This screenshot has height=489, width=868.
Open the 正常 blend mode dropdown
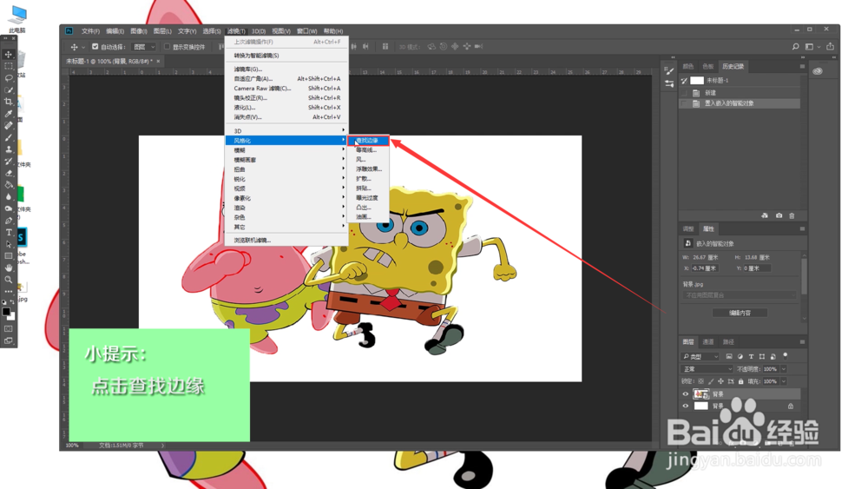707,369
